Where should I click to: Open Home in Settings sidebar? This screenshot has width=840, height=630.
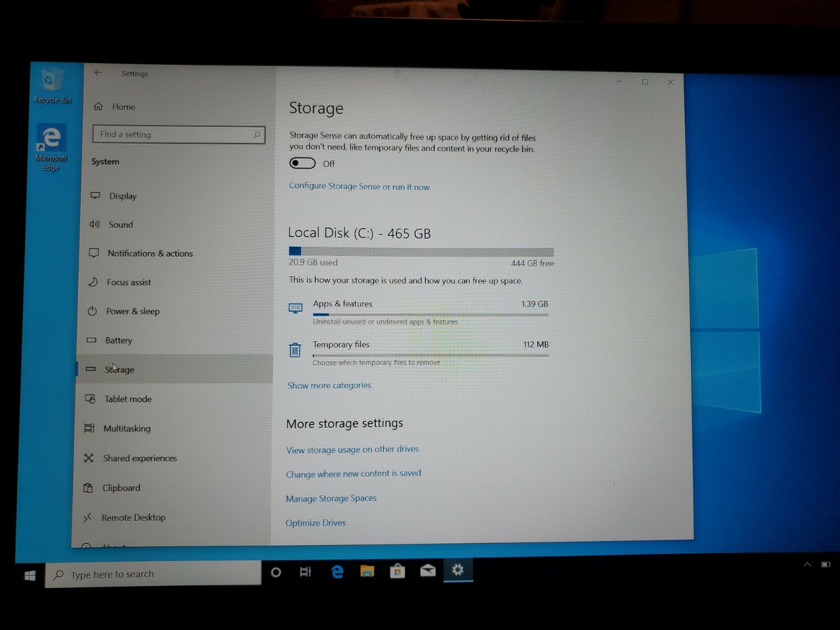tap(123, 107)
